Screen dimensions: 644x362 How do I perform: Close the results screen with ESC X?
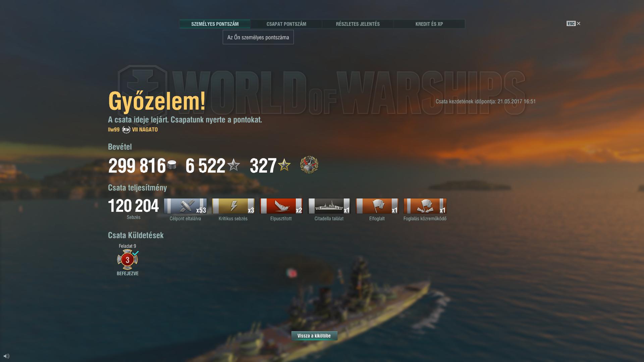574,23
